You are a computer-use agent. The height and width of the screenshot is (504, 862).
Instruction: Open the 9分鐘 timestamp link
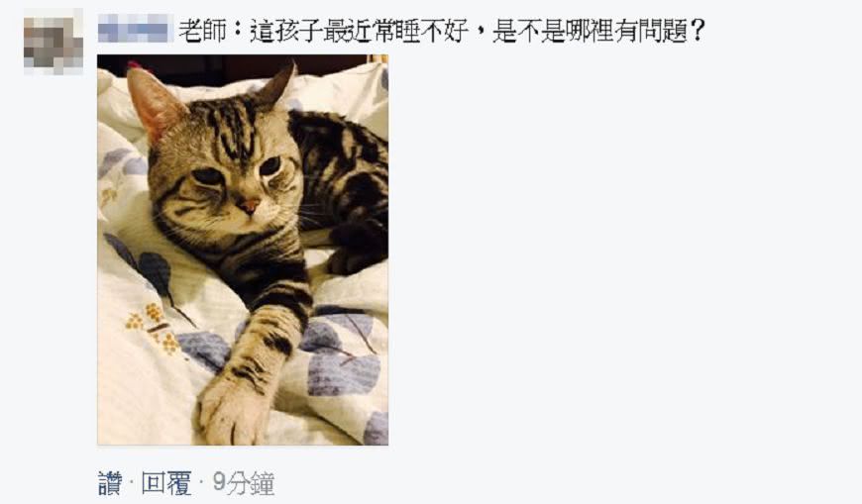pyautogui.click(x=244, y=483)
